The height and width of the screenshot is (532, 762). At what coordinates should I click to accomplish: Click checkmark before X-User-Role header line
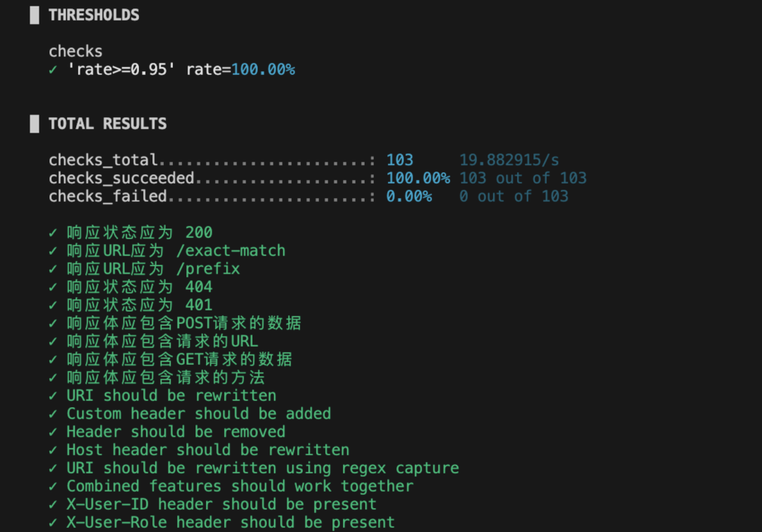[x=53, y=523]
